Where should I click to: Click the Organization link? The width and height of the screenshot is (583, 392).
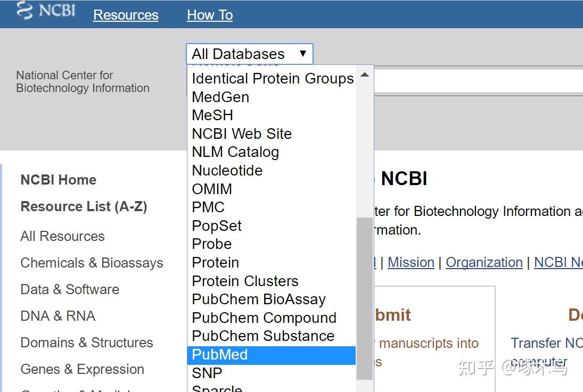(484, 262)
